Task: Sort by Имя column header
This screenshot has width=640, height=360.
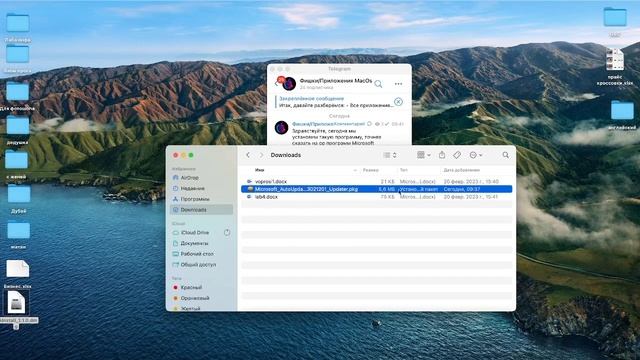Action: [260, 170]
